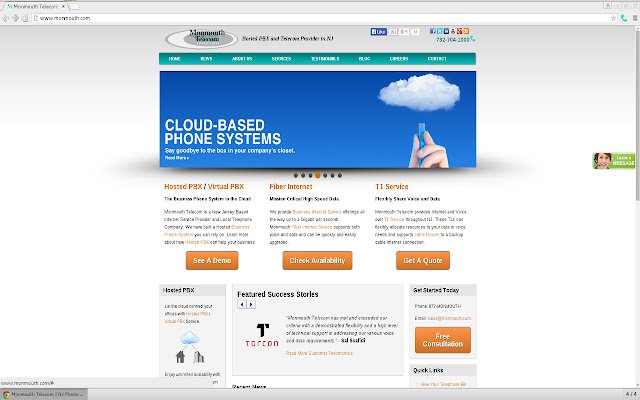Open a new browser tab

[75, 7]
